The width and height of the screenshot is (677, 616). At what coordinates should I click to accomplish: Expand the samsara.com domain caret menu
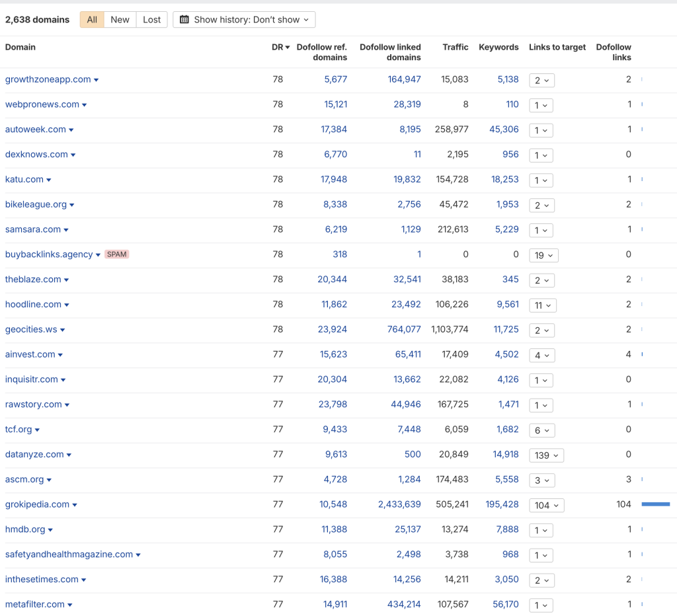pyautogui.click(x=66, y=230)
